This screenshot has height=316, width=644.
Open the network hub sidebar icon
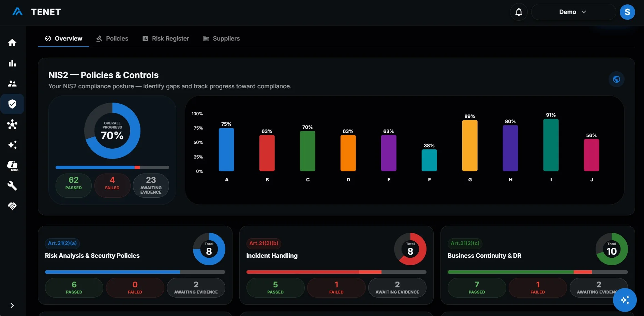click(12, 124)
